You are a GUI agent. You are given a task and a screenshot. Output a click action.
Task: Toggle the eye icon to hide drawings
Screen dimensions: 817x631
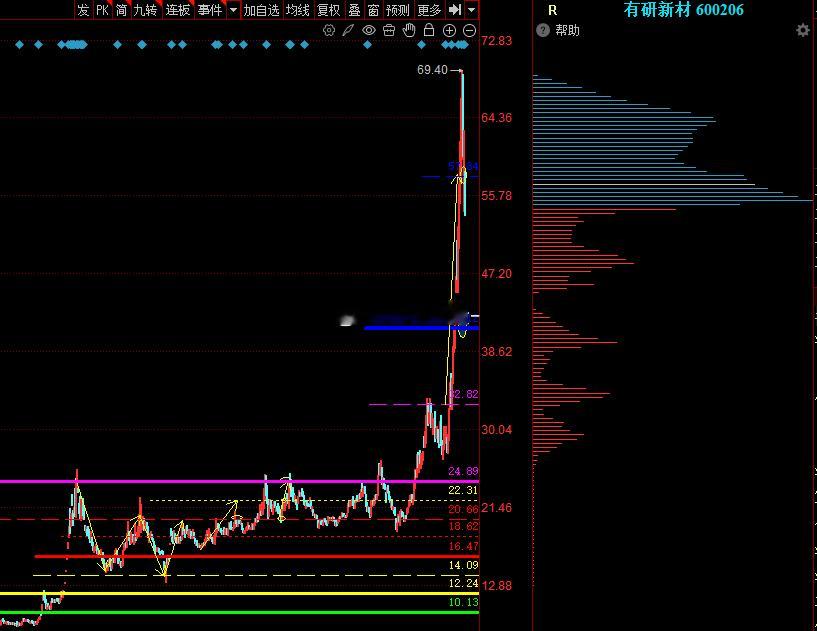(369, 30)
